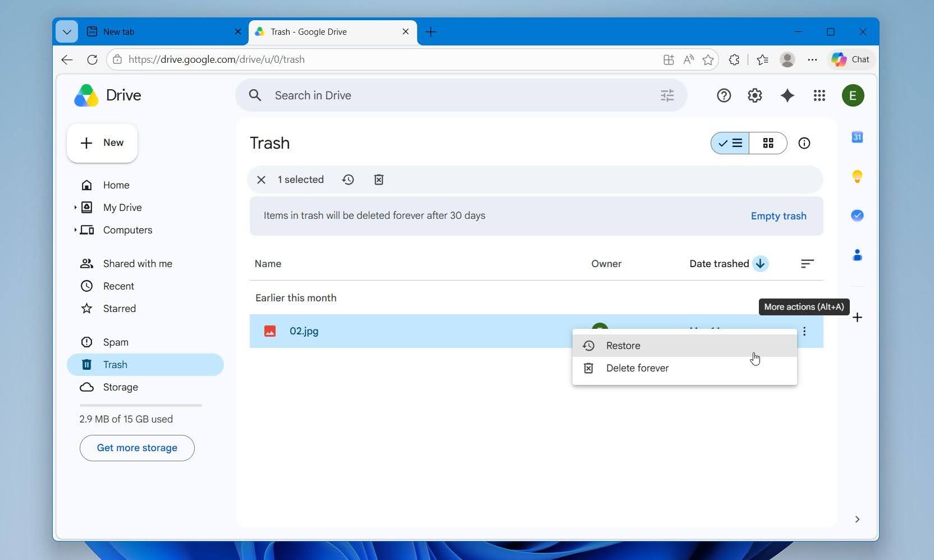This screenshot has width=934, height=560.
Task: Switch to the New tab browser tab
Action: pos(163,32)
